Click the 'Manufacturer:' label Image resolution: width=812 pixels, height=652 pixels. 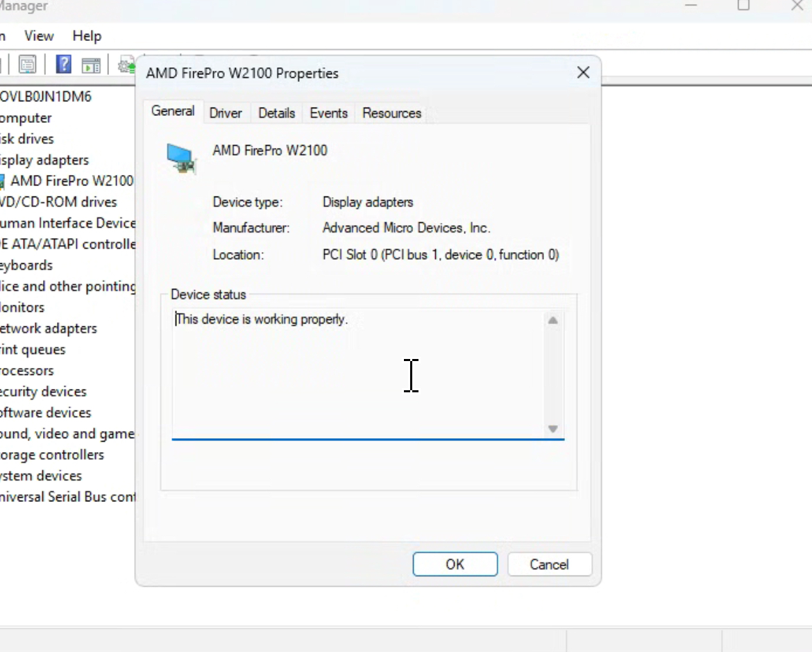[251, 228]
